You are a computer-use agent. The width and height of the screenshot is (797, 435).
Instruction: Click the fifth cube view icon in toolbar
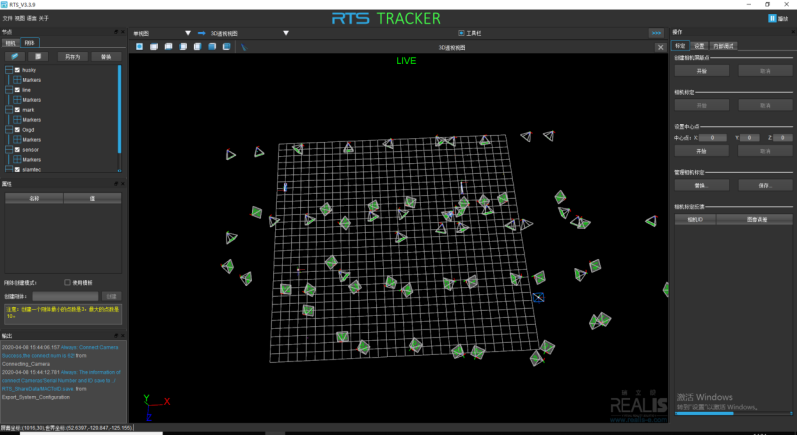pyautogui.click(x=197, y=47)
